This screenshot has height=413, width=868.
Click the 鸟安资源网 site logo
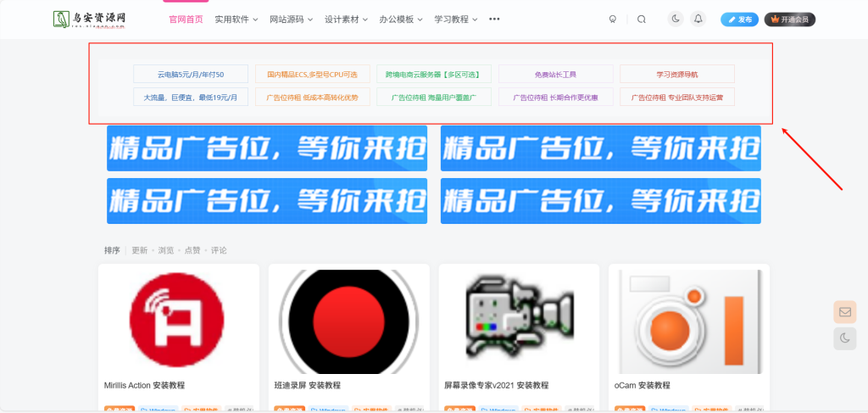click(90, 19)
